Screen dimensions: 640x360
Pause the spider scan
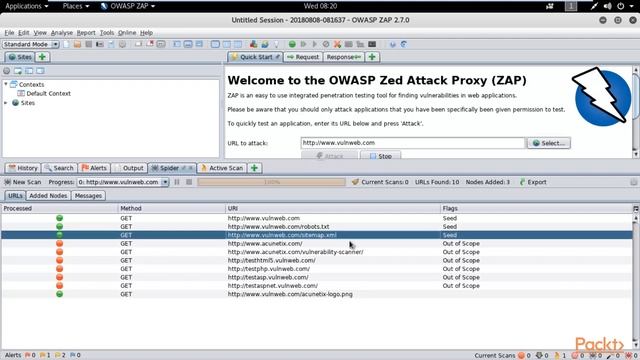pyautogui.click(x=177, y=182)
